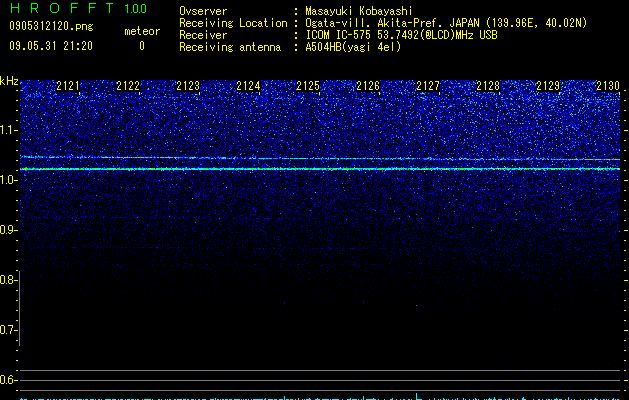The height and width of the screenshot is (400, 629).
Task: Select the 2127 time tick label
Action: [x=428, y=86]
